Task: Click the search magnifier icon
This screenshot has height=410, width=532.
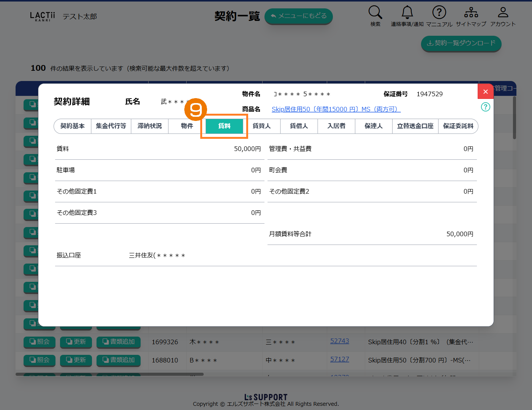Action: 375,13
